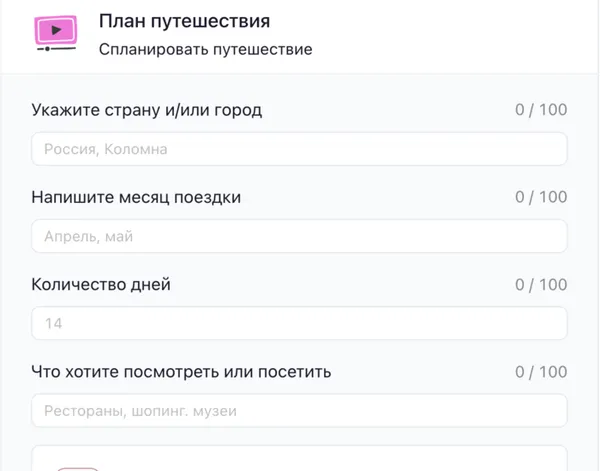Image resolution: width=600 pixels, height=471 pixels.
Task: Focus the "Рестораны, шопинг. музеи" input
Action: [x=300, y=410]
